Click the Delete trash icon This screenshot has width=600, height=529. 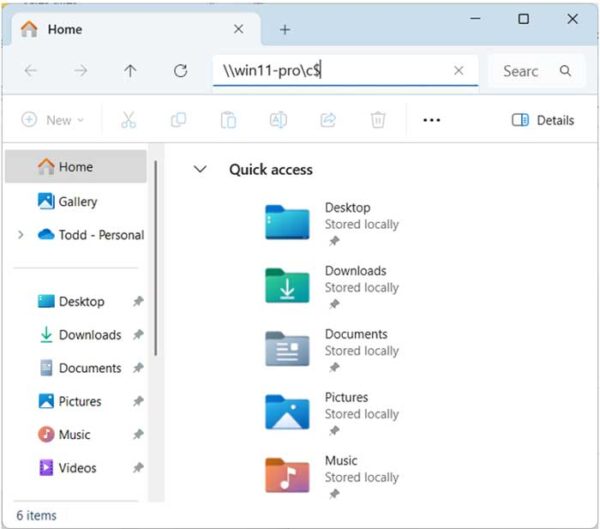click(378, 120)
